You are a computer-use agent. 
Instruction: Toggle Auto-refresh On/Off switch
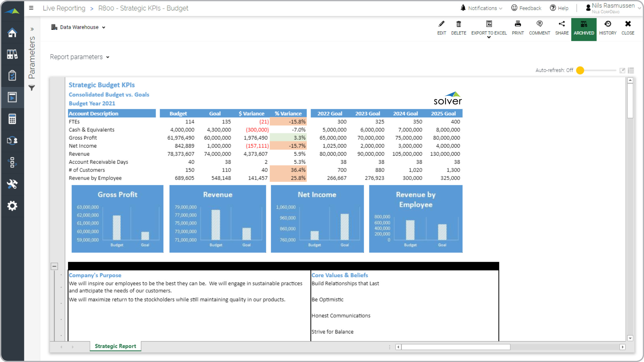coord(581,70)
